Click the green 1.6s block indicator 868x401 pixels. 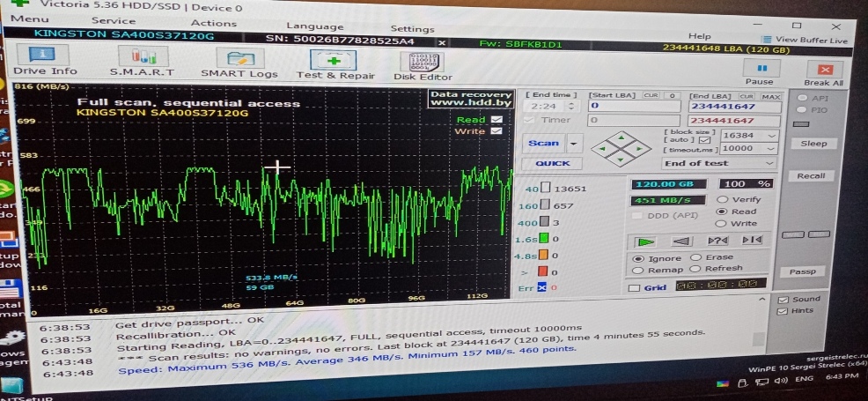(544, 239)
